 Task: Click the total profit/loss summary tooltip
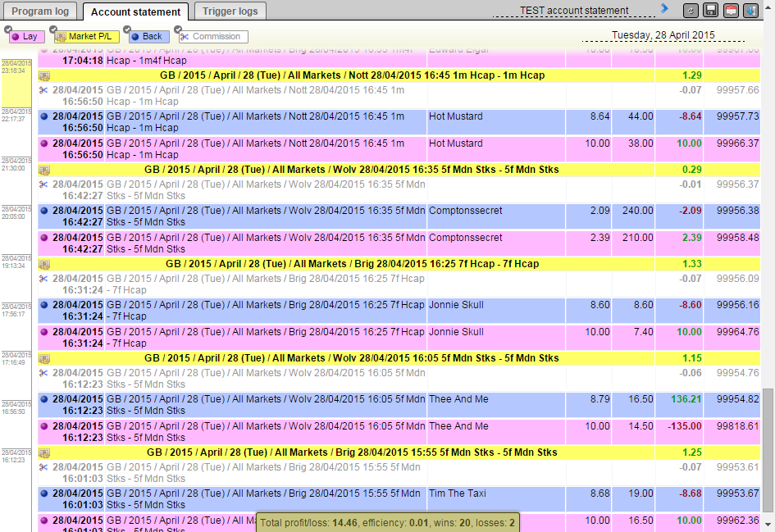click(x=387, y=523)
